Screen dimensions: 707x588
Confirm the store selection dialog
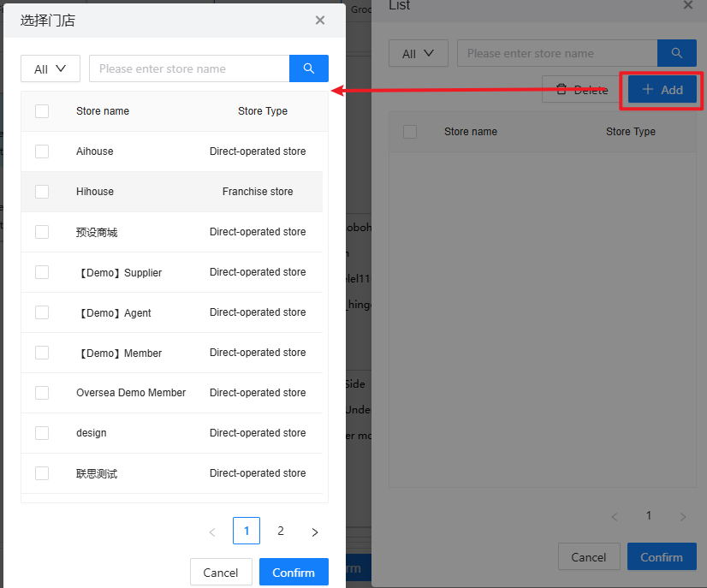tap(294, 572)
